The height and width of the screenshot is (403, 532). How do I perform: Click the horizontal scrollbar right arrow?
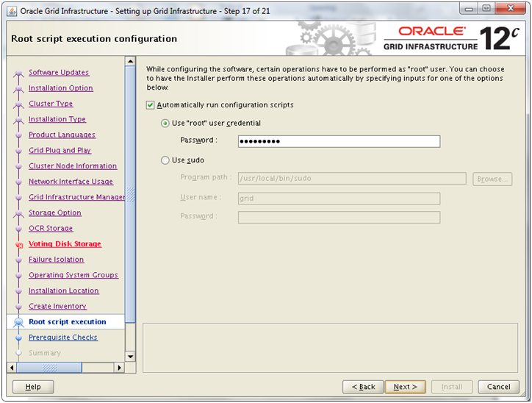click(119, 368)
